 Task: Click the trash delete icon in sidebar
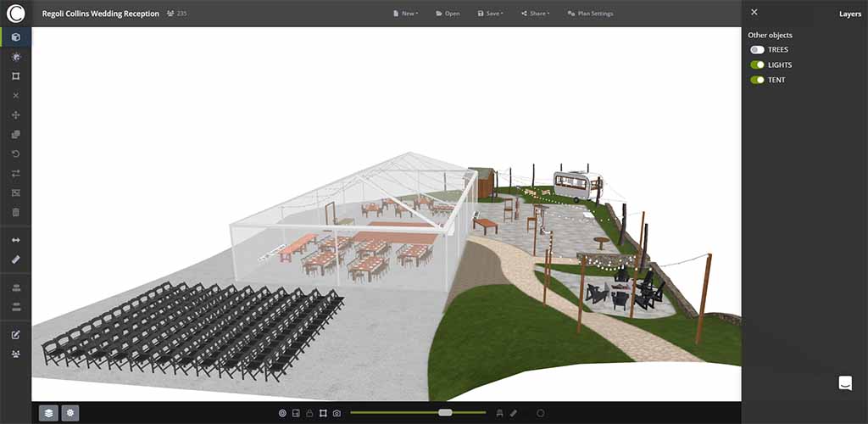[x=15, y=212]
